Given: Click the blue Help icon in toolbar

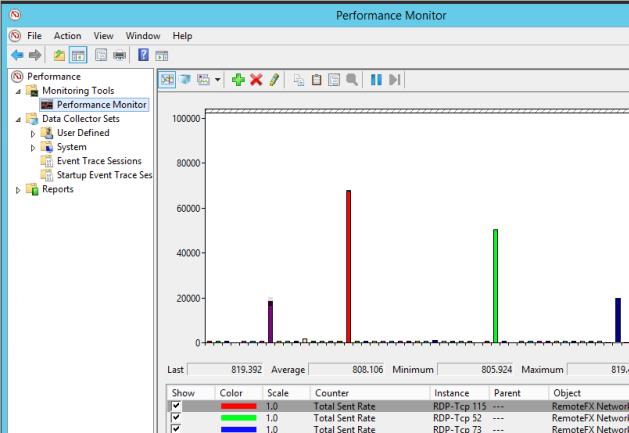Looking at the screenshot, I should tap(143, 54).
